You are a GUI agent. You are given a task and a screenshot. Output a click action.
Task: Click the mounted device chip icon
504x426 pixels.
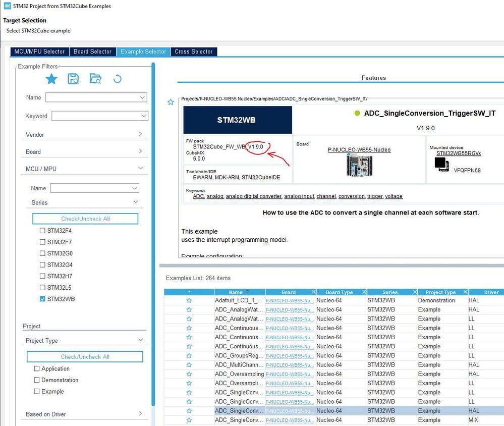coord(441,165)
